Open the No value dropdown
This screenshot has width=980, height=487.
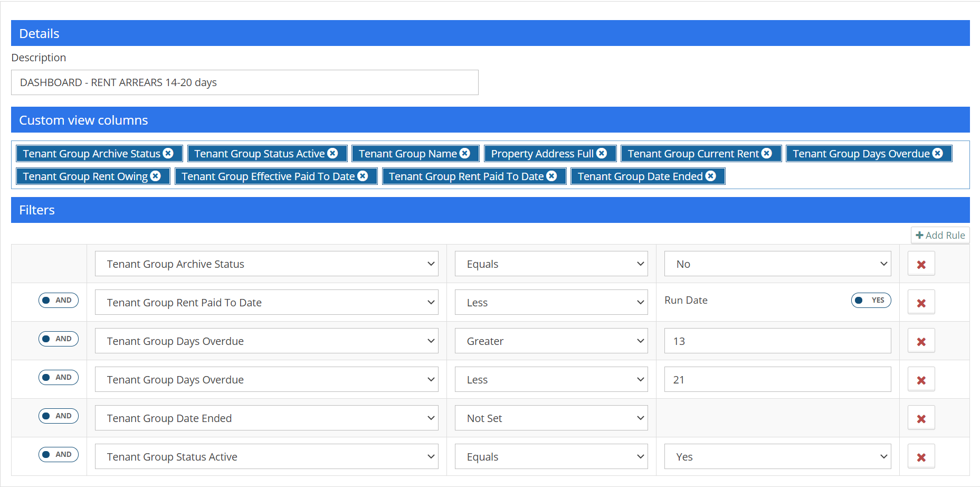pos(778,264)
